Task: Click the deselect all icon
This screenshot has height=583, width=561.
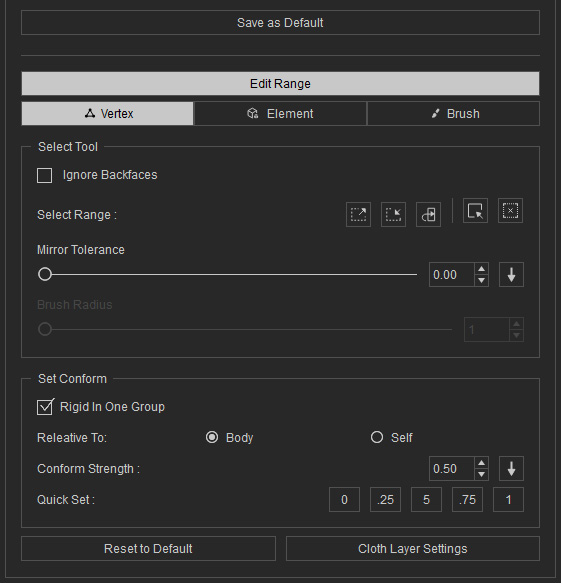Action: (510, 211)
